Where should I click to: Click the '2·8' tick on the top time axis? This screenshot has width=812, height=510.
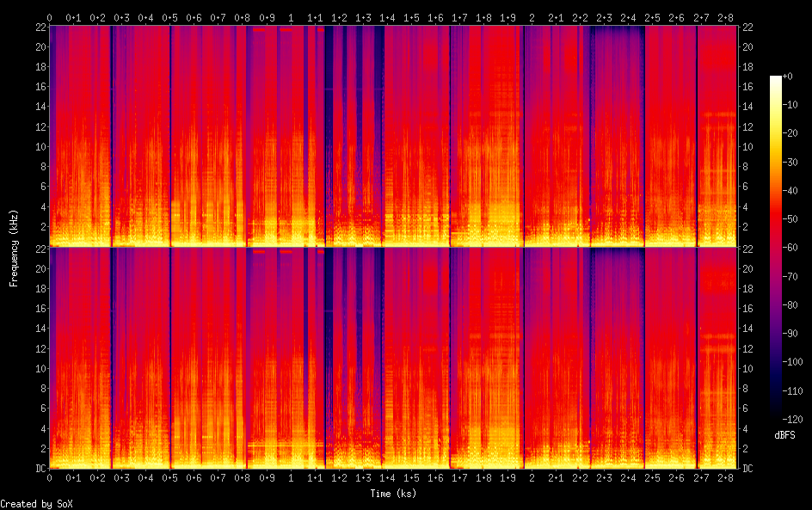pyautogui.click(x=725, y=17)
